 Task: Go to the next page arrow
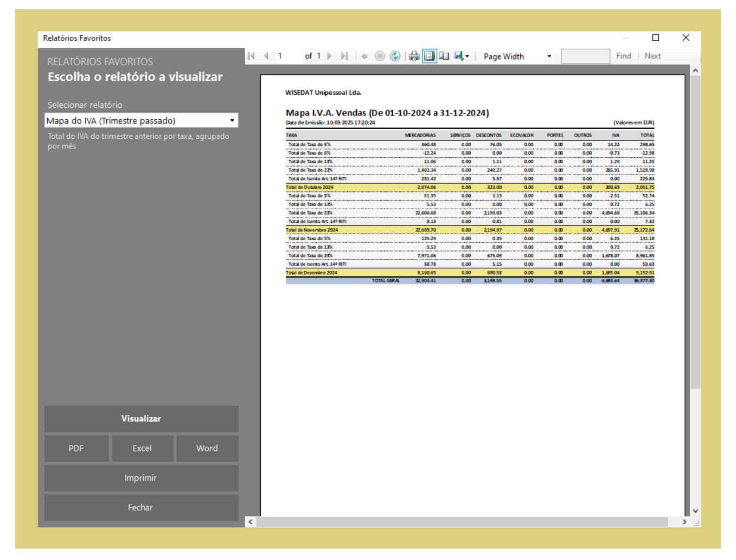[329, 56]
